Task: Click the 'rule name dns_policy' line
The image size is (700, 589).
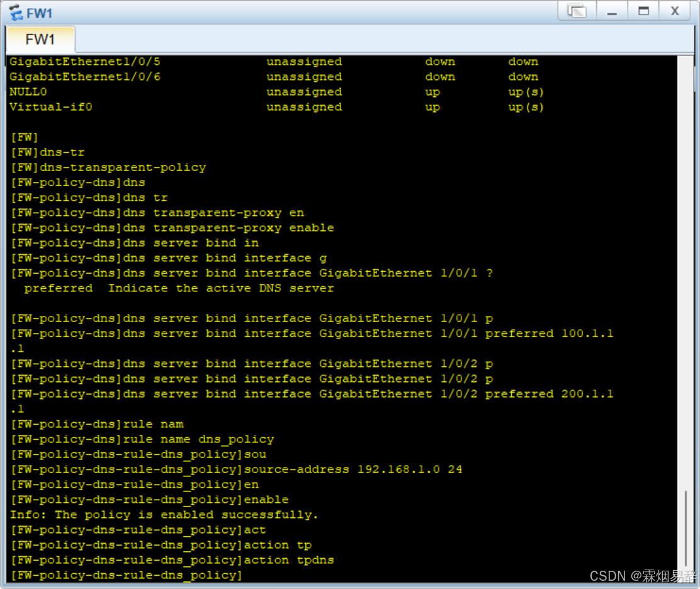Action: point(142,439)
